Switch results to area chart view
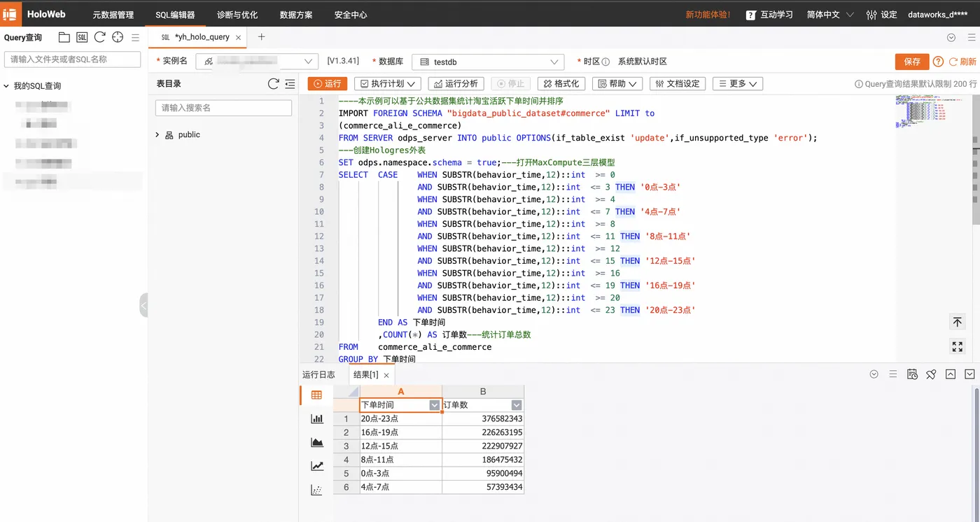Viewport: 980px width, 522px height. (316, 442)
